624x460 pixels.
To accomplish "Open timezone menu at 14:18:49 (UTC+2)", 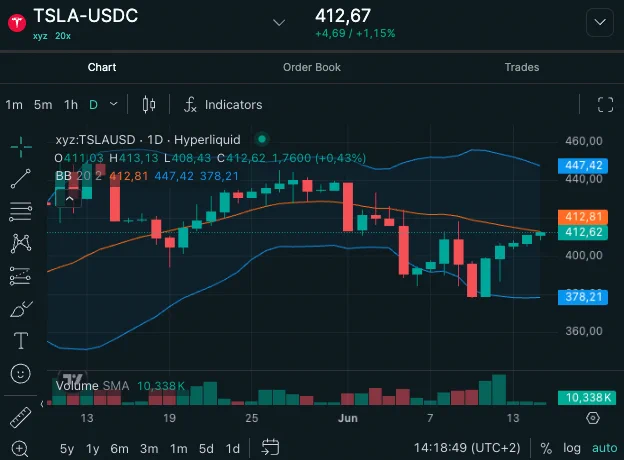I will click(x=467, y=448).
